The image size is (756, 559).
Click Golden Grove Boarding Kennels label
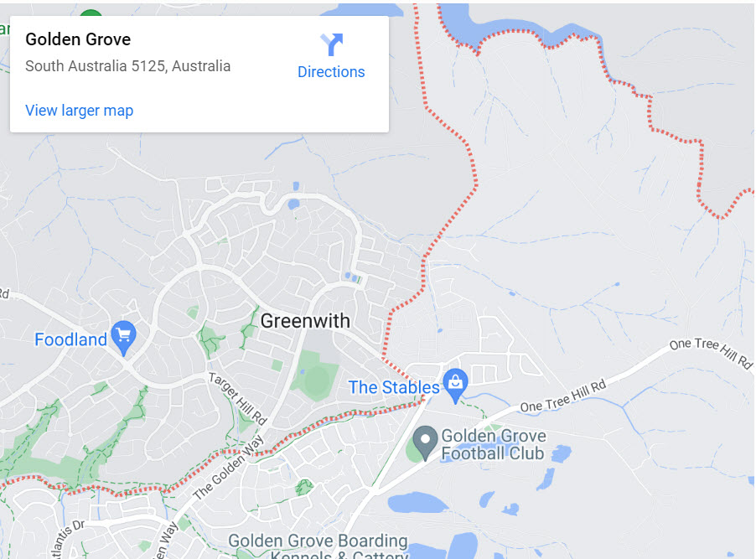[x=318, y=546]
